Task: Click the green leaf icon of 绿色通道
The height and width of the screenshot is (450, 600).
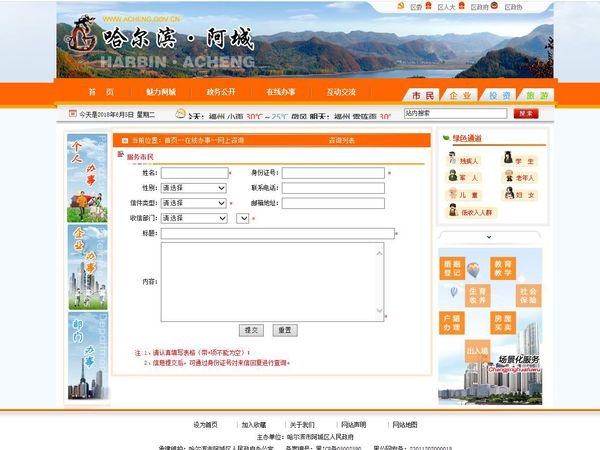Action: pos(446,138)
